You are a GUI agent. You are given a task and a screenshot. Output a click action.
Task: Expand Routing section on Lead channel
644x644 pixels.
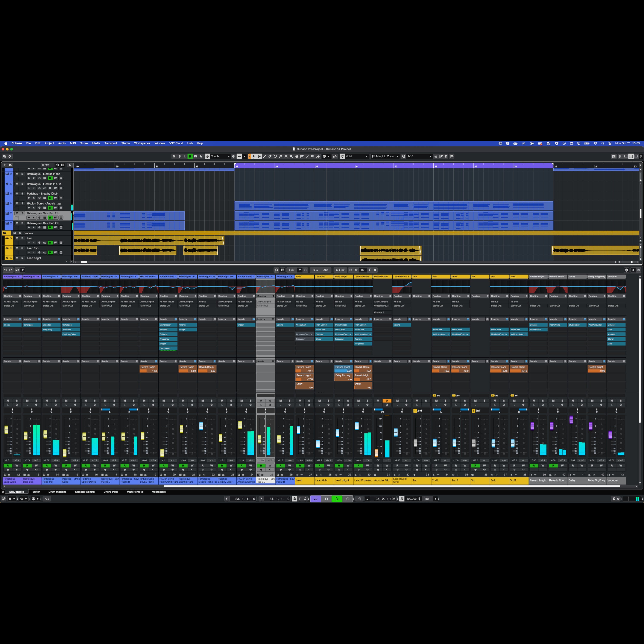pos(304,296)
